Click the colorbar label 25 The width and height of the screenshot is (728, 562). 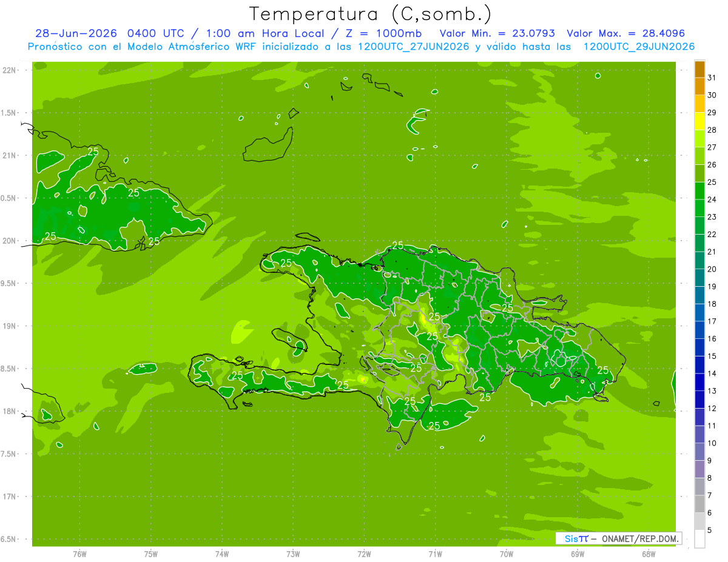click(x=712, y=182)
